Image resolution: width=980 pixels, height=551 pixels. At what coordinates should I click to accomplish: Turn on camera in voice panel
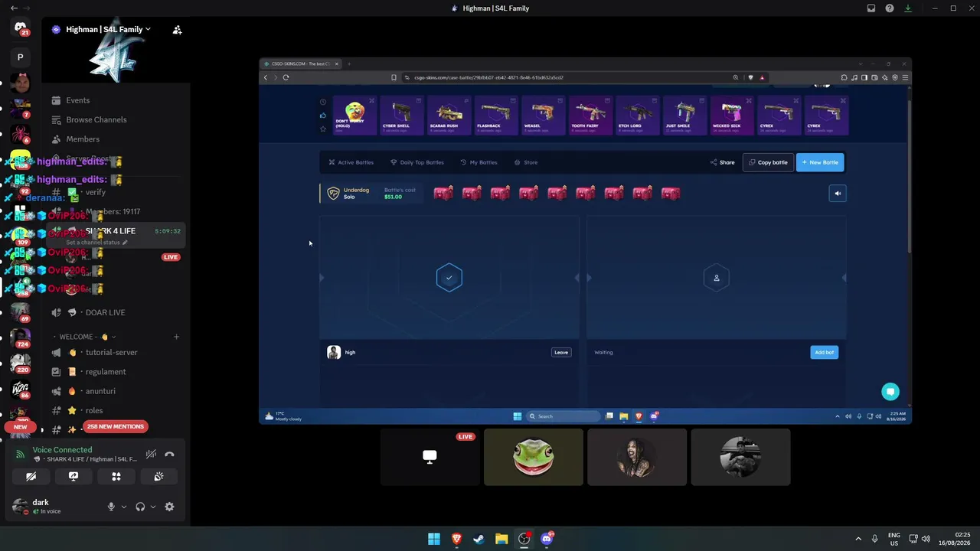(x=31, y=476)
